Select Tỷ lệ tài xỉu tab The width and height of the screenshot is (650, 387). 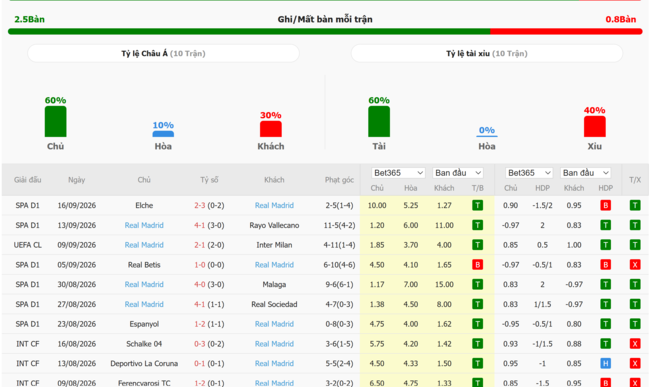pos(487,53)
